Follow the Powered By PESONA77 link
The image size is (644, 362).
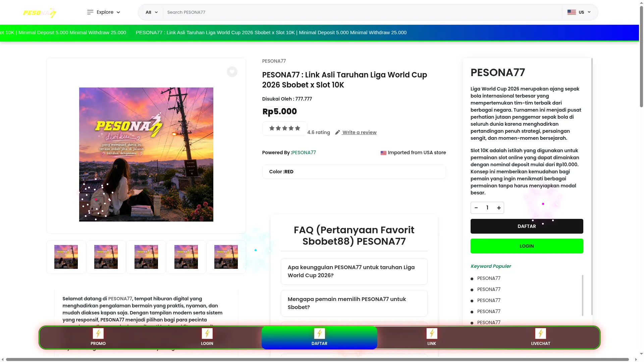tap(304, 153)
